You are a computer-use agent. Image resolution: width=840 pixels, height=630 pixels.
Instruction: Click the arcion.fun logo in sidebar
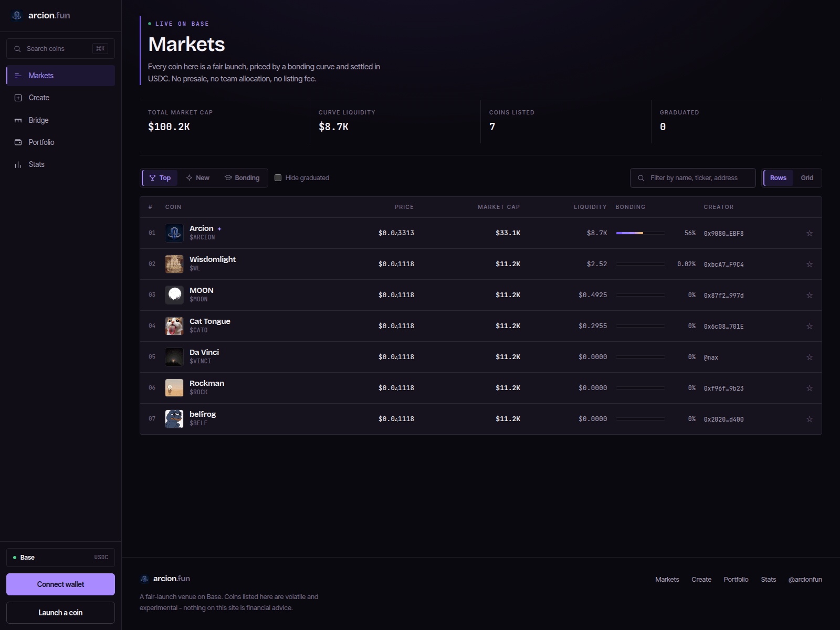point(41,15)
